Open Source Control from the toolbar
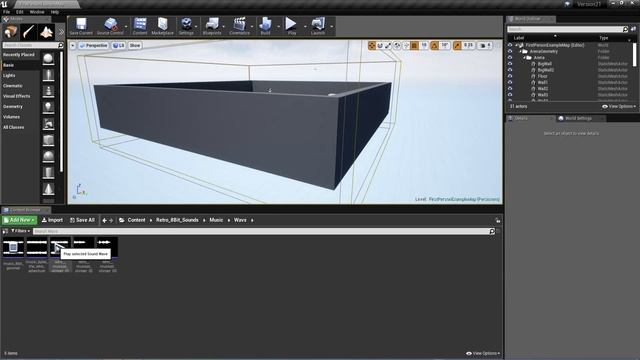 pyautogui.click(x=110, y=26)
